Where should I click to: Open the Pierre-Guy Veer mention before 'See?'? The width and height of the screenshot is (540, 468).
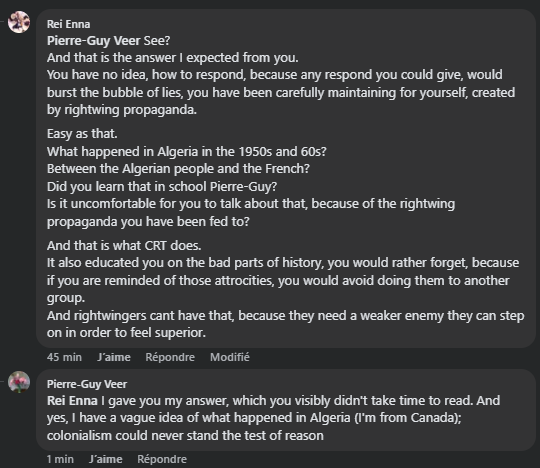point(94,41)
